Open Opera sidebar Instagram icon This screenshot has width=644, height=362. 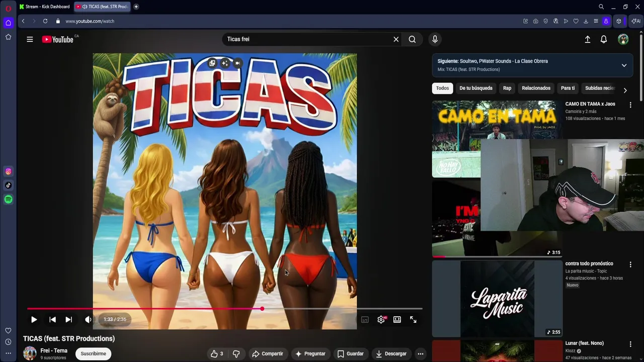pyautogui.click(x=8, y=171)
